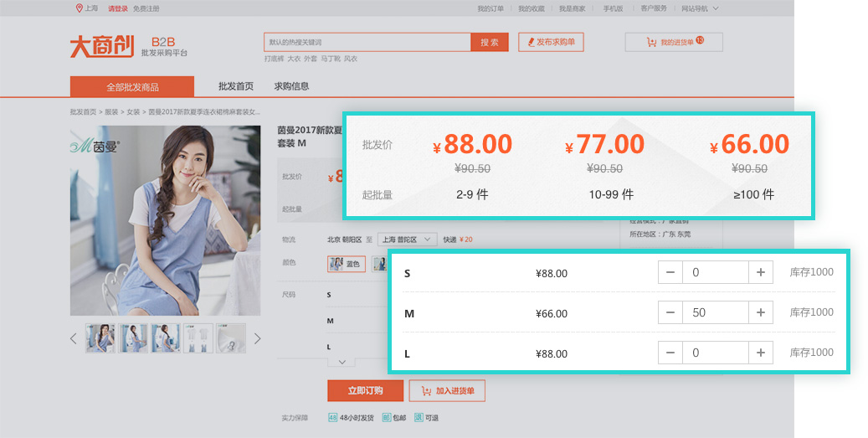Viewport: 868px width, 438px height.
Task: Select the first product thumbnail
Action: (100, 338)
